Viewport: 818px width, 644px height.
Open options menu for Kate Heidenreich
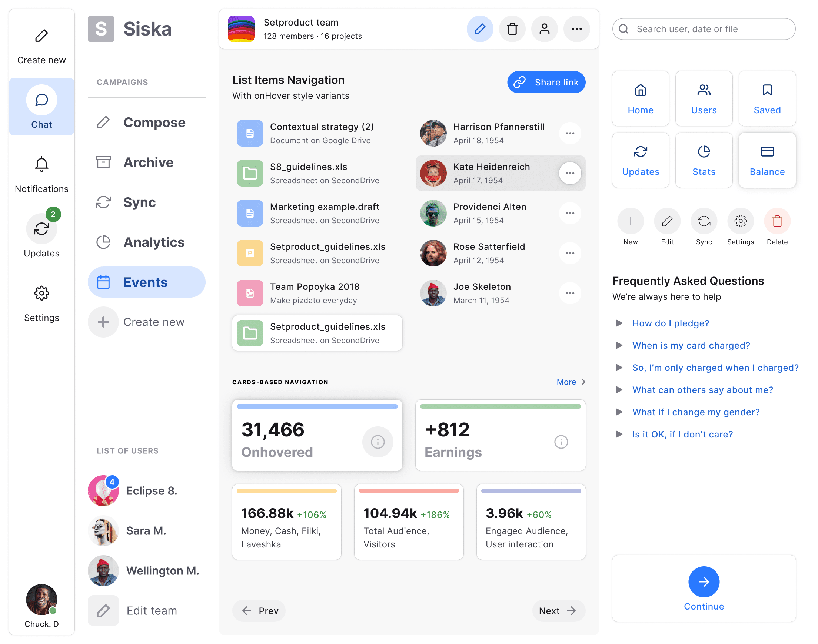coord(570,173)
